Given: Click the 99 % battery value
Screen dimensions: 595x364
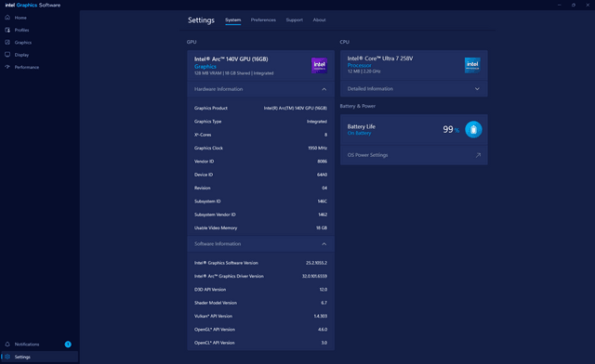Looking at the screenshot, I should click(451, 130).
